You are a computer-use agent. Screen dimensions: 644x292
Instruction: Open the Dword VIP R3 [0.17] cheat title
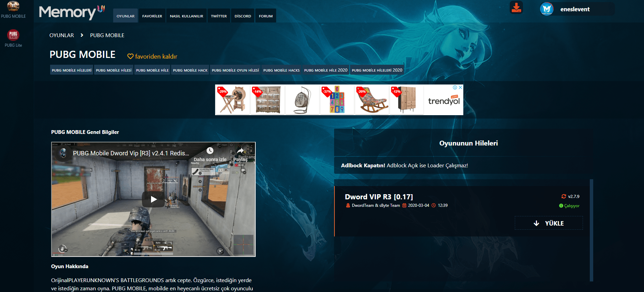[379, 197]
